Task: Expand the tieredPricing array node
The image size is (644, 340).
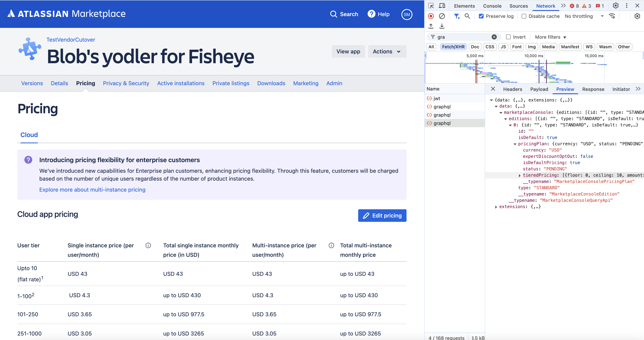Action: click(x=520, y=175)
